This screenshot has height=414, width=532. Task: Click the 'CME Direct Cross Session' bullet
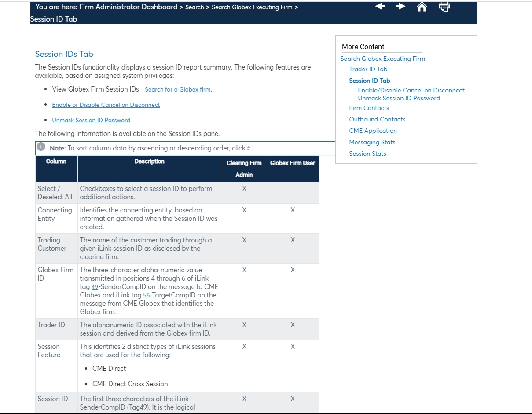click(130, 384)
